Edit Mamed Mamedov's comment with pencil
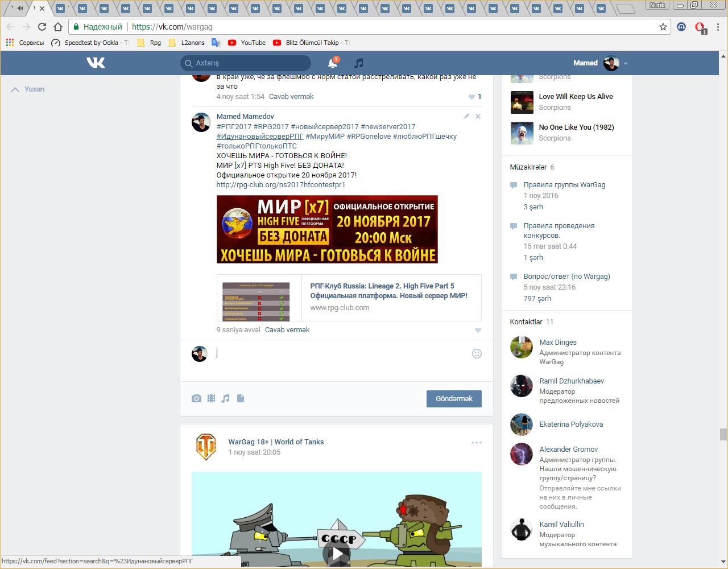 466,116
